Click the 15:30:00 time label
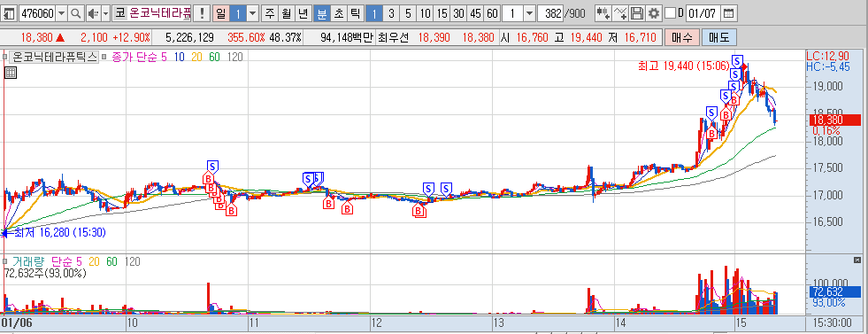The image size is (868, 334). click(833, 322)
